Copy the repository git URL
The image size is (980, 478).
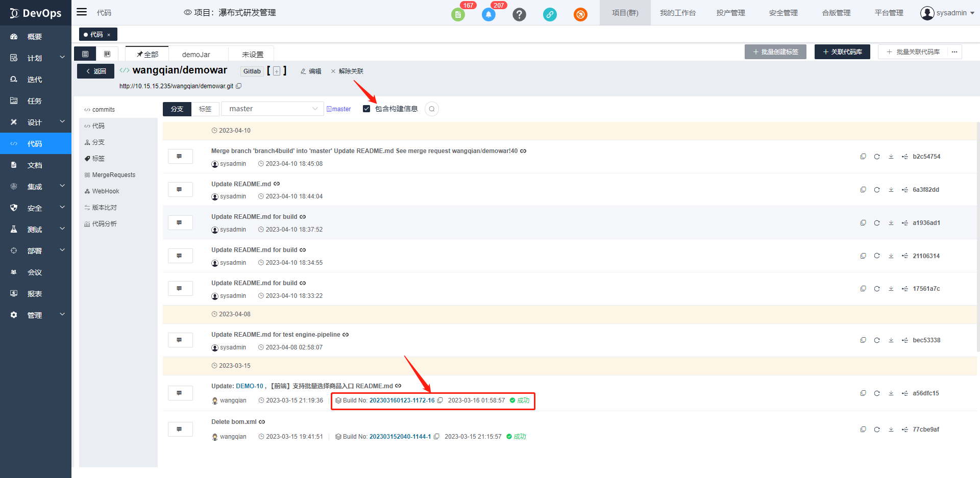pos(239,86)
